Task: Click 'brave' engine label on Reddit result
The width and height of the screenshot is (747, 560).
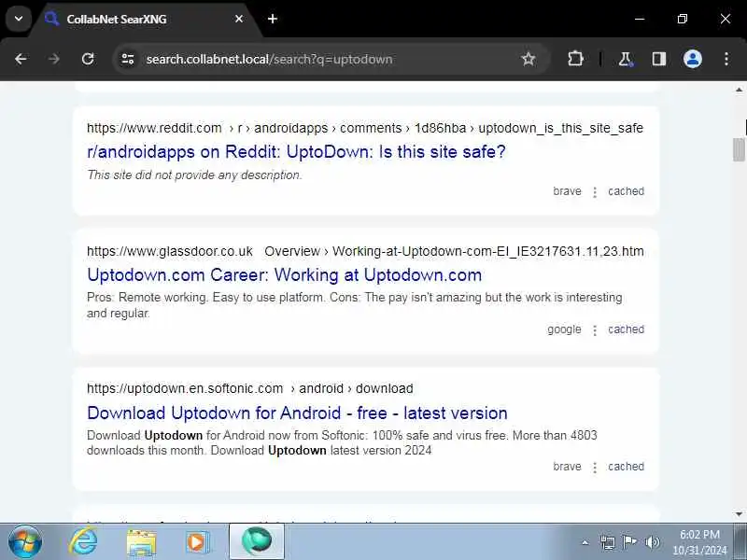Action: [x=567, y=191]
